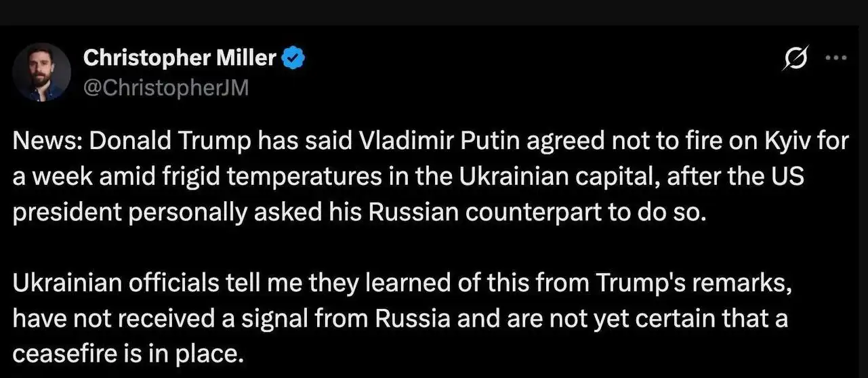Open the @ChristopherJM handle link
868x378 pixels.
click(165, 87)
